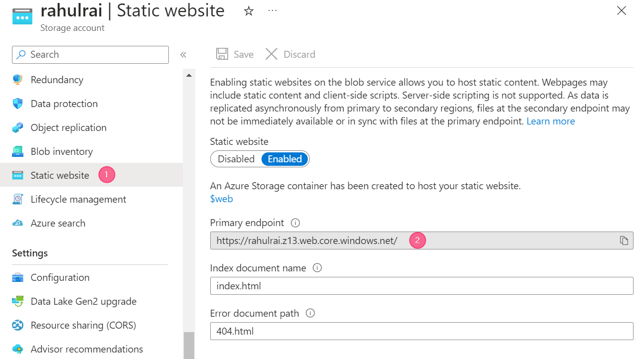Viewport: 644px width, 359px height.
Task: Click the sidebar scrollbar thumb
Action: click(189, 346)
